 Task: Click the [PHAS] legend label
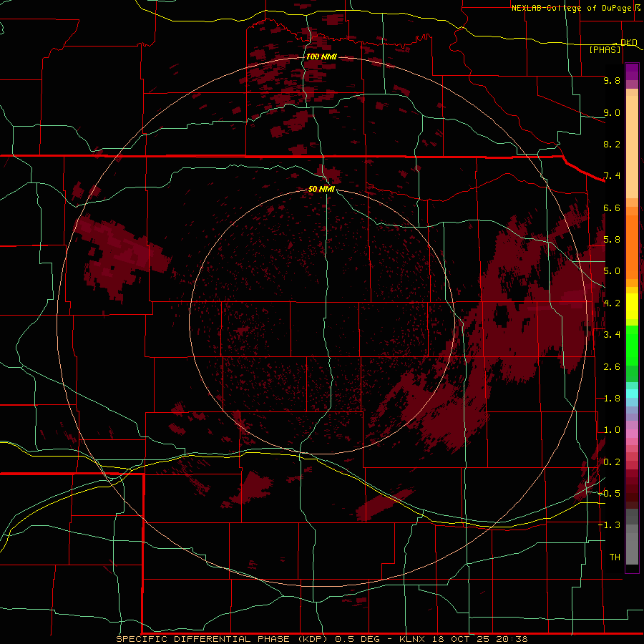tap(605, 49)
